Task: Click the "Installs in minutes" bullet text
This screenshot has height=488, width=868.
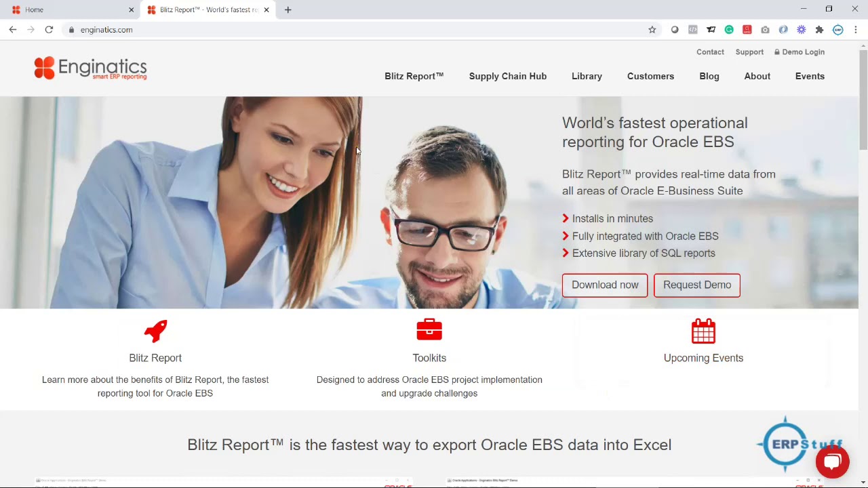Action: [612, 218]
